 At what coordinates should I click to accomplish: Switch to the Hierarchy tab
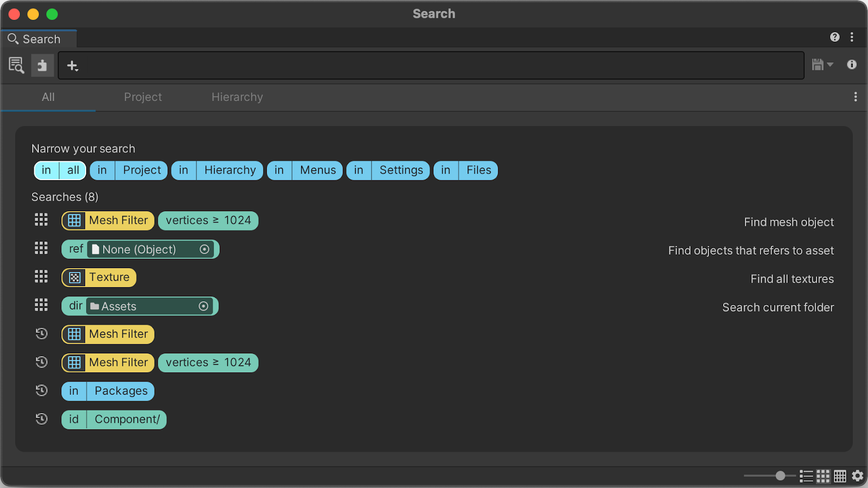(237, 97)
